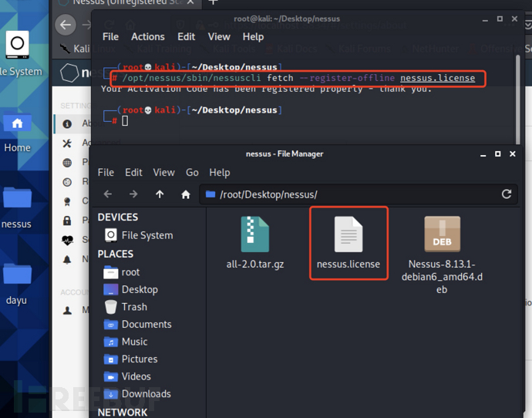Open Help menu in File Manager
The width and height of the screenshot is (532, 418).
point(220,172)
